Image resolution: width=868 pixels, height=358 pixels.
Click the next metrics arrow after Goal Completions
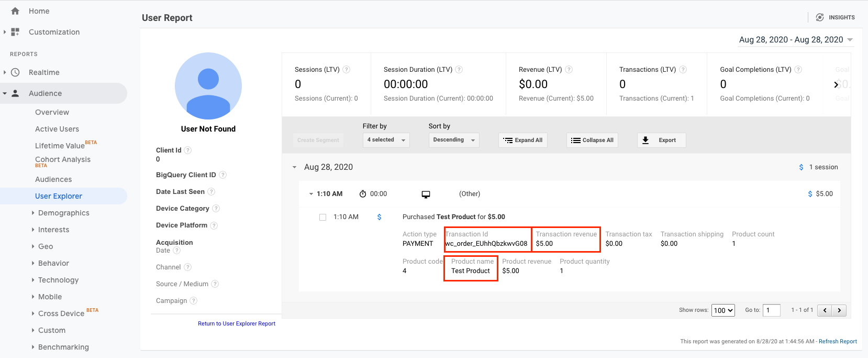pos(836,84)
